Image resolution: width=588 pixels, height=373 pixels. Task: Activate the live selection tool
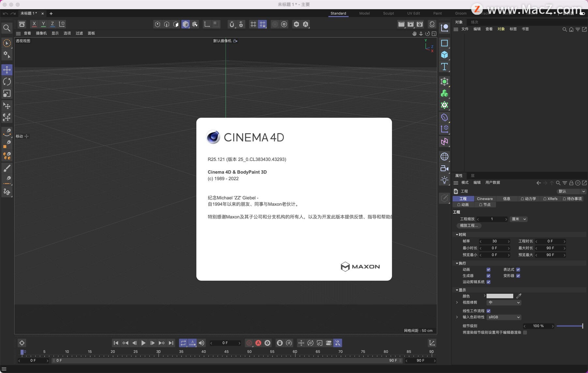pos(7,43)
